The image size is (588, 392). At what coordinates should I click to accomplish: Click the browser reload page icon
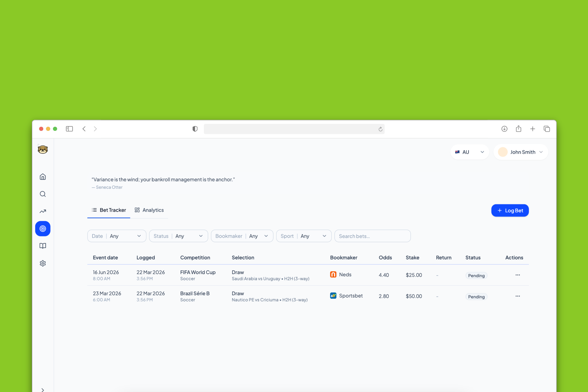pos(380,129)
